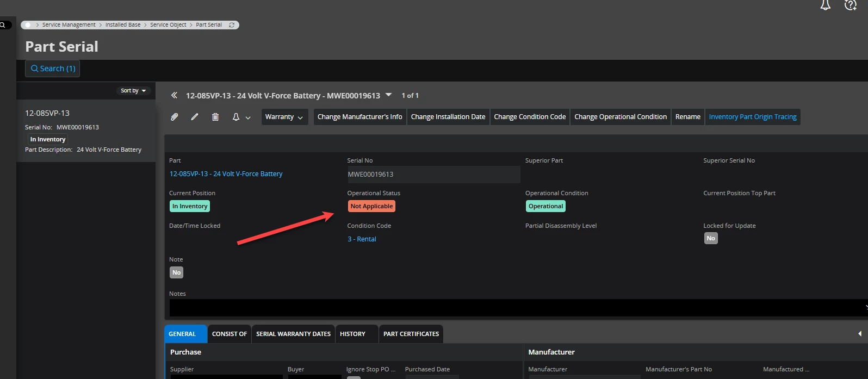Image resolution: width=868 pixels, height=379 pixels.
Task: Click the refresh icon in breadcrumb bar
Action: pyautogui.click(x=232, y=25)
